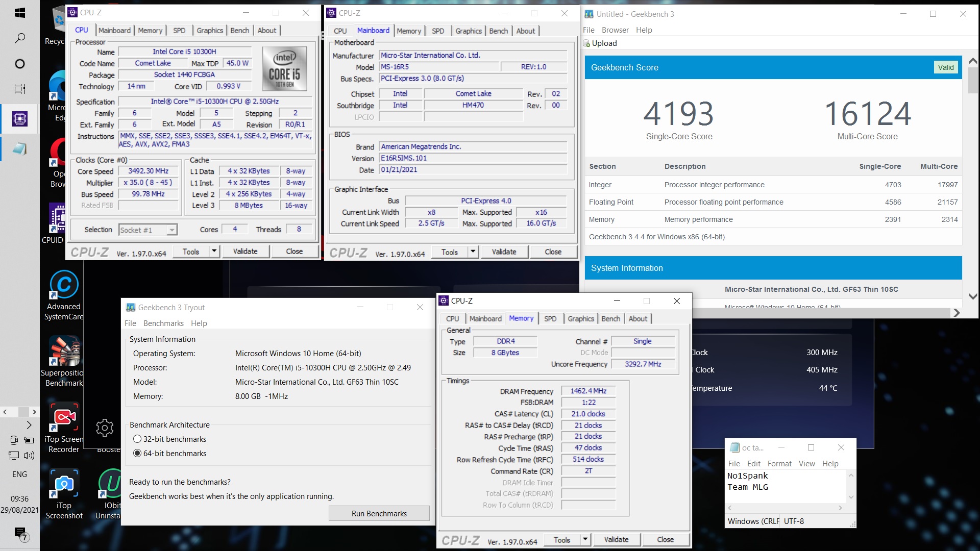980x551 pixels.
Task: Click the Intel Core i5 logo image
Action: pyautogui.click(x=284, y=69)
